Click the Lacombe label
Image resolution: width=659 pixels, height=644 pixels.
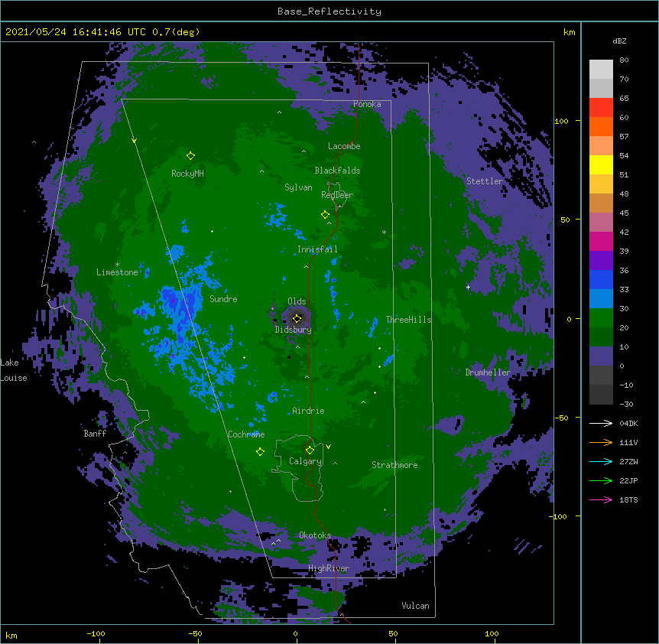tap(344, 146)
